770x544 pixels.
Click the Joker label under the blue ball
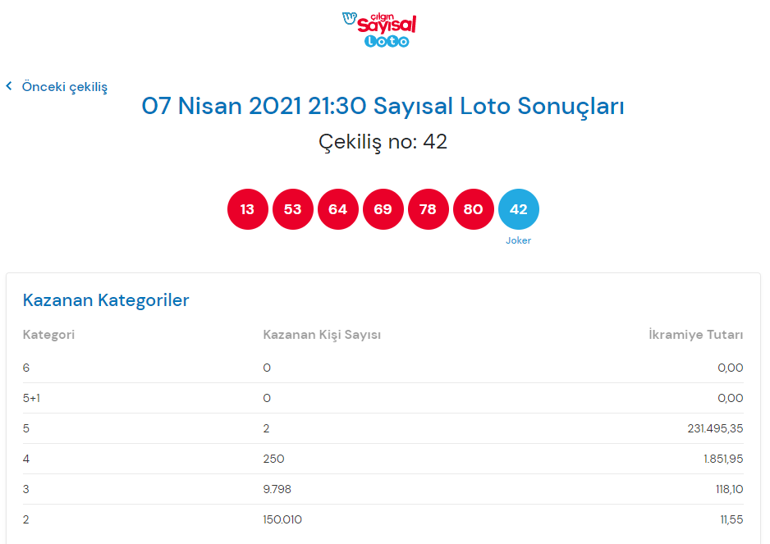(x=518, y=241)
